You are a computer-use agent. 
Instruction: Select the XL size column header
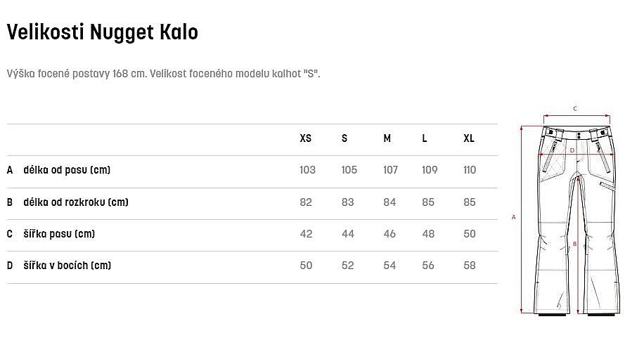click(469, 138)
